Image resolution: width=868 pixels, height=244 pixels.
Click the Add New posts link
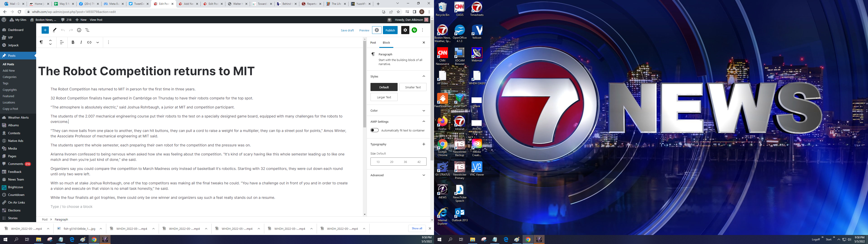(9, 71)
